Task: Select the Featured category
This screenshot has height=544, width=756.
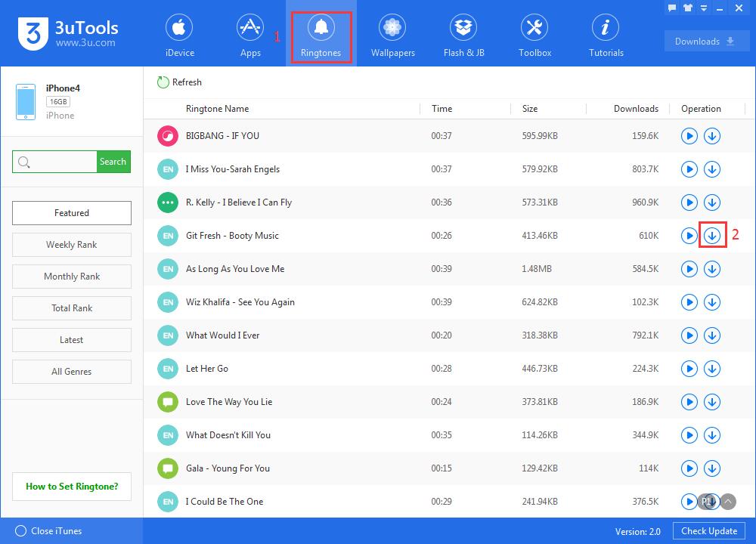Action: pos(72,213)
